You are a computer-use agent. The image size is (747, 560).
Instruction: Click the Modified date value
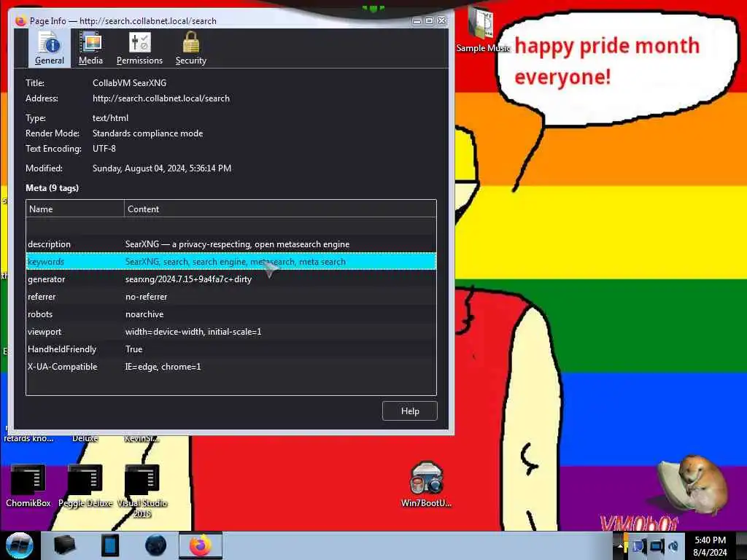coord(162,168)
